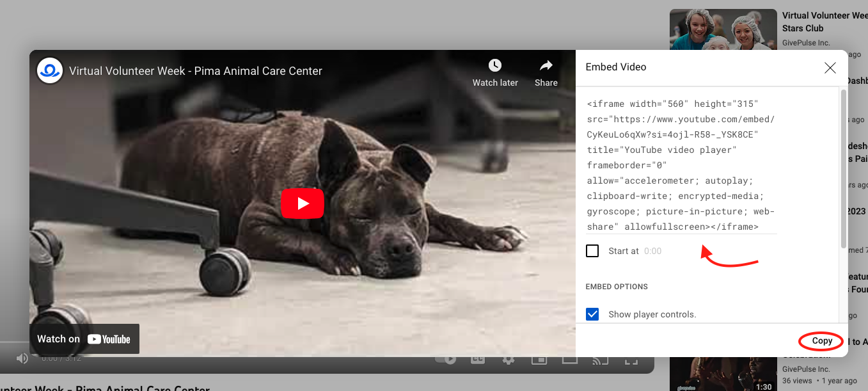Click the Watch later clock icon
This screenshot has height=391, width=868.
[x=495, y=65]
